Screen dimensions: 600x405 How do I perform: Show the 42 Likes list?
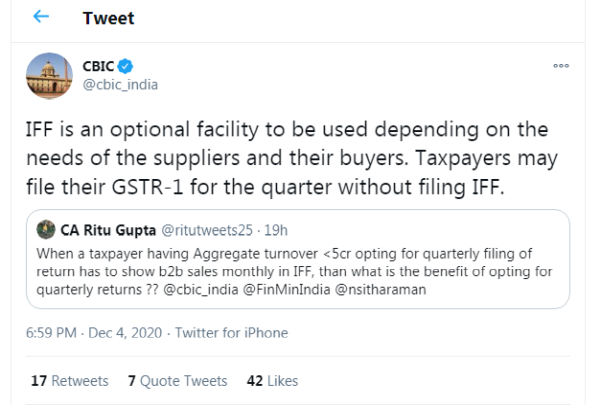[x=272, y=381]
